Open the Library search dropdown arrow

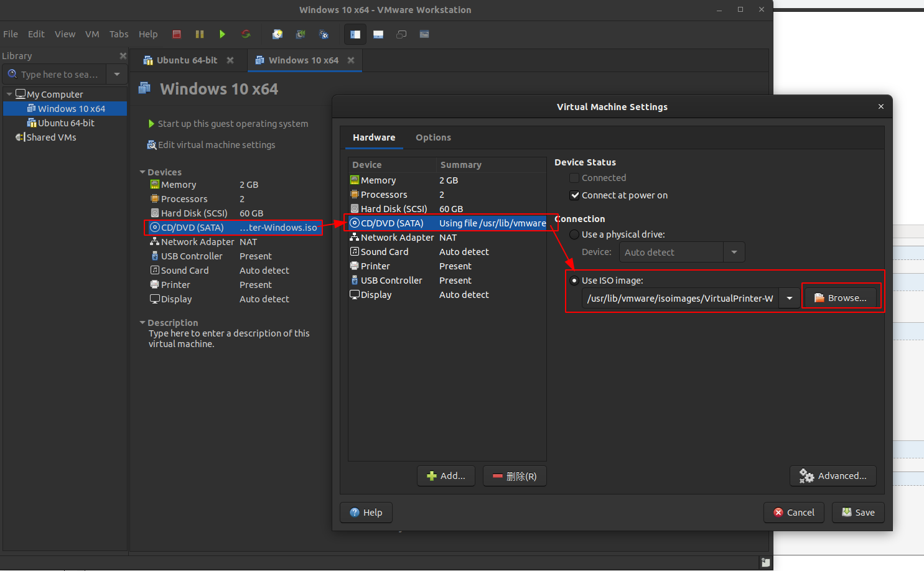point(116,74)
